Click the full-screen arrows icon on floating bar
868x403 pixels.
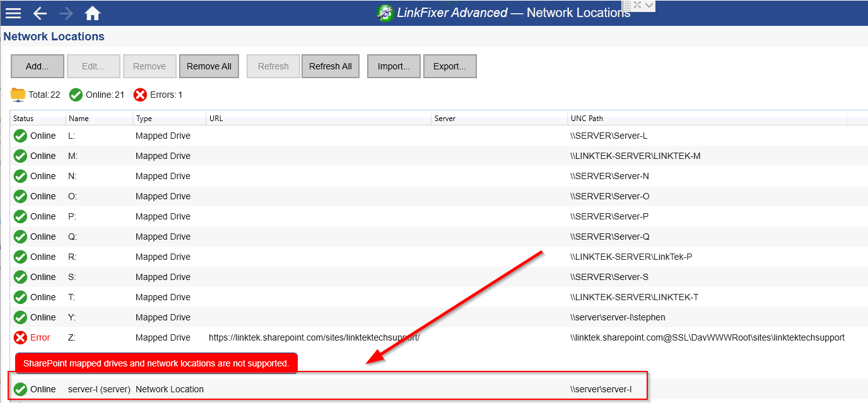638,5
